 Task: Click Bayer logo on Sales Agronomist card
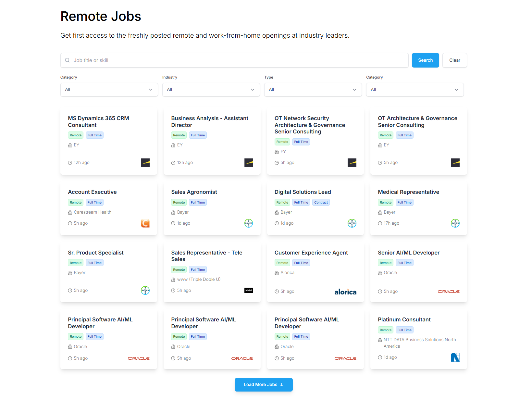coord(248,223)
